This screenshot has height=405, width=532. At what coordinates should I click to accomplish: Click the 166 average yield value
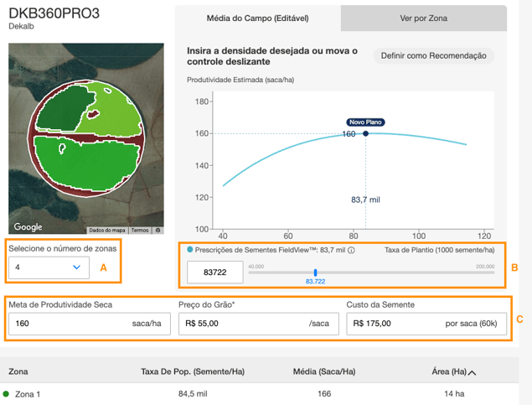tap(324, 394)
